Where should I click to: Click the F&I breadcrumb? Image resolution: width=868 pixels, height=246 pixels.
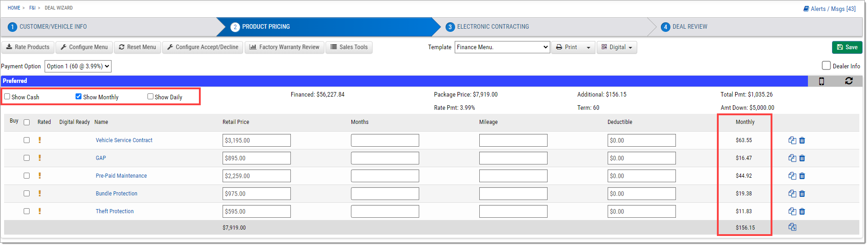click(x=32, y=8)
